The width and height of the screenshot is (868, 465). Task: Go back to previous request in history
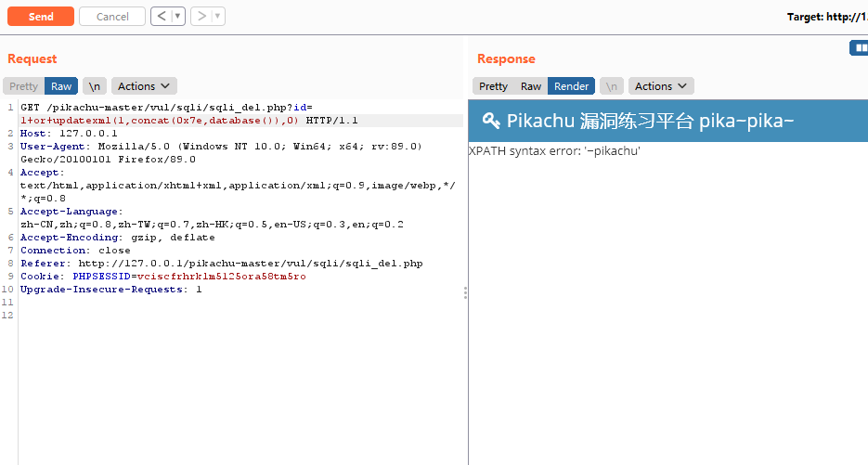click(162, 17)
